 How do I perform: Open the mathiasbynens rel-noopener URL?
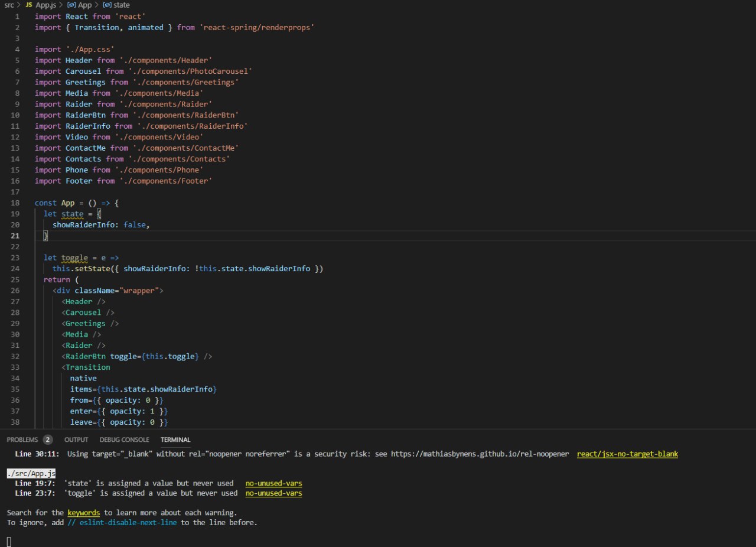point(480,454)
